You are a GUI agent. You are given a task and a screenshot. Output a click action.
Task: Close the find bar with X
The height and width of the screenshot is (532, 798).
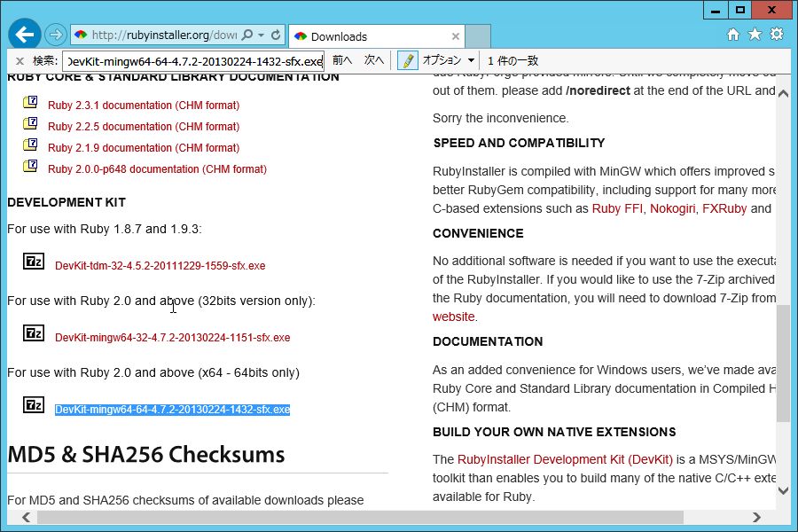pos(20,61)
